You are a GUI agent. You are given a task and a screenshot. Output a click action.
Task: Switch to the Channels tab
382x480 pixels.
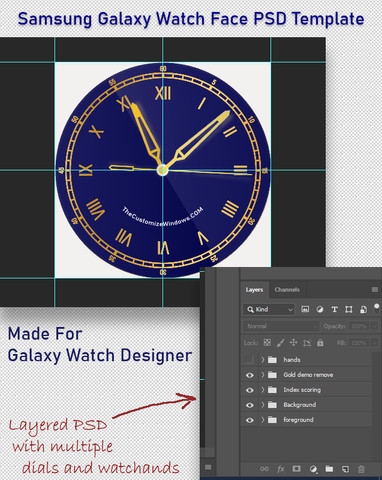click(x=287, y=290)
